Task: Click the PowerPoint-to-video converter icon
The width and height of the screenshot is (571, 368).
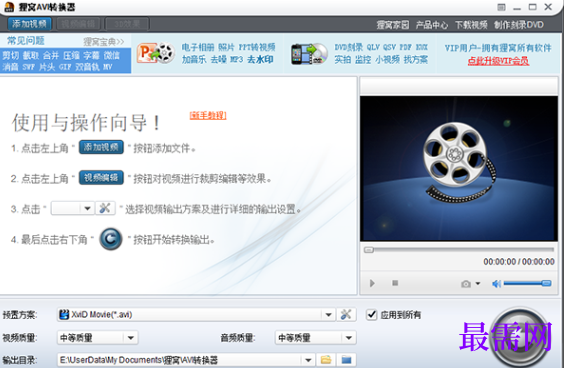Action: 155,53
